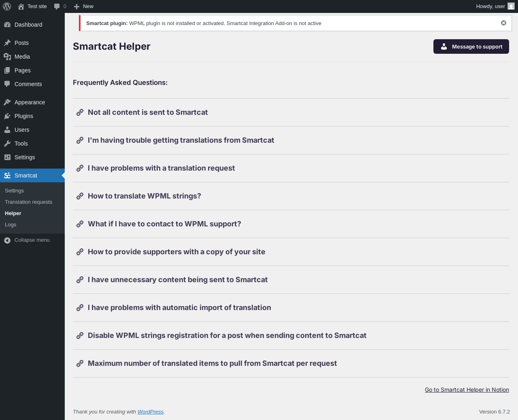Dismiss the Smartcat plugin notice
Viewport: 518px width, 420px height.
point(503,23)
